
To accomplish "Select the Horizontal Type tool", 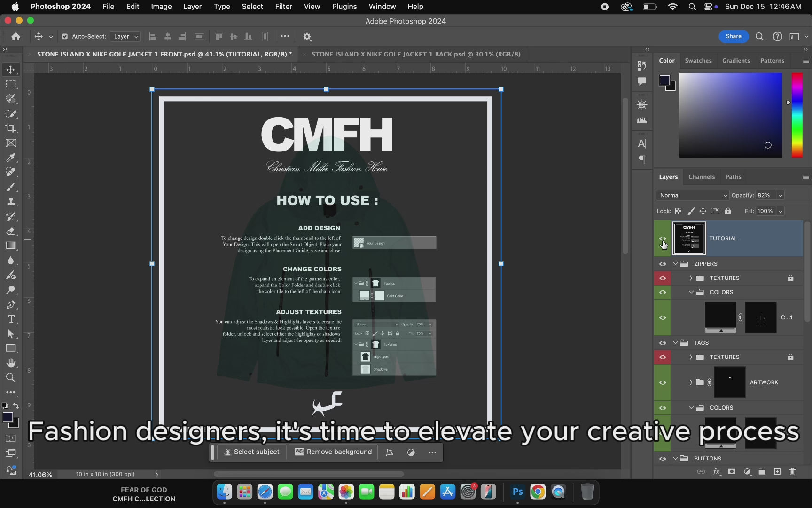I will click(10, 319).
